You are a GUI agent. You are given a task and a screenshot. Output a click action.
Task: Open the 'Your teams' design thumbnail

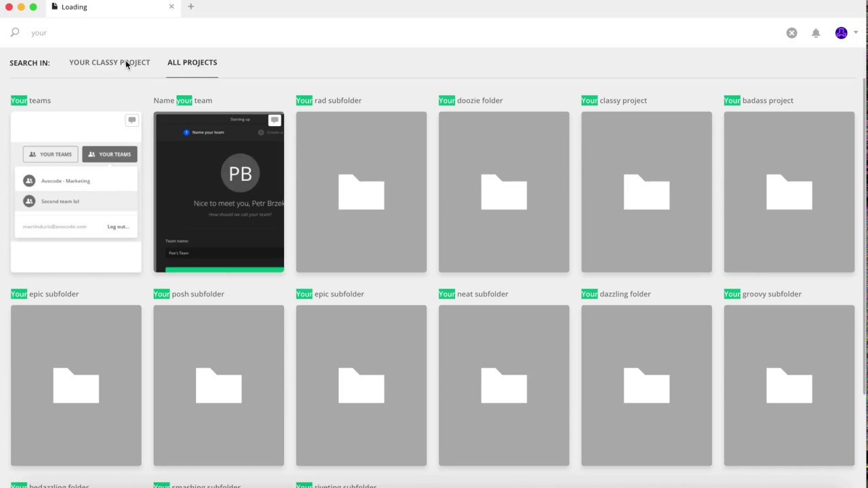click(76, 192)
